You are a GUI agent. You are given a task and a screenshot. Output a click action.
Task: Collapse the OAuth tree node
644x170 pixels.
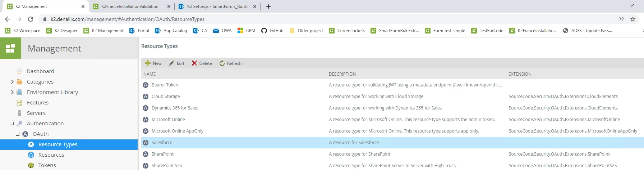coord(18,134)
